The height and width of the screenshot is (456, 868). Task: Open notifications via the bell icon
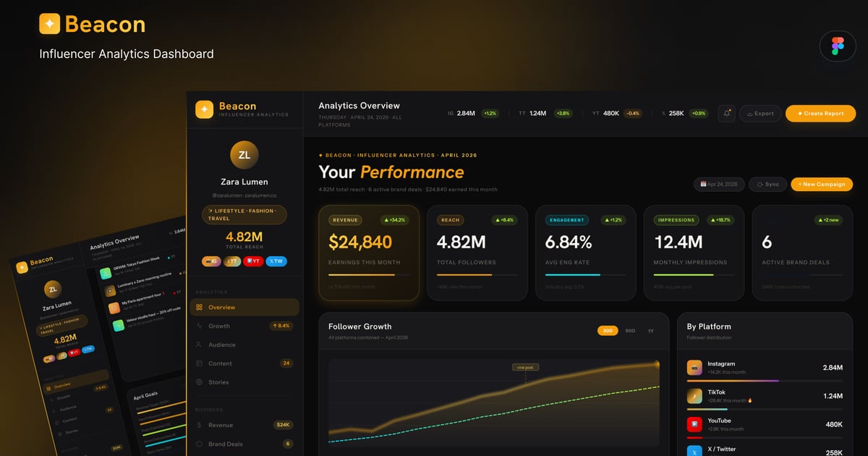tap(726, 114)
